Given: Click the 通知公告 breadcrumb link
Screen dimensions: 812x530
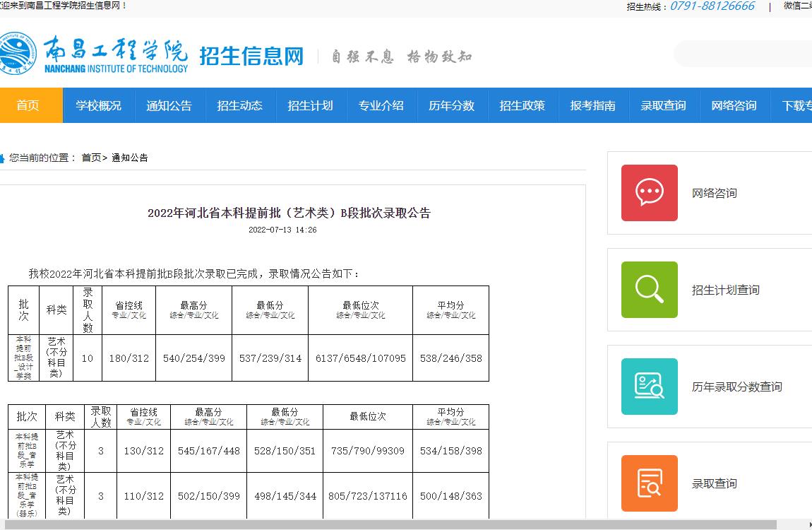Looking at the screenshot, I should tap(129, 158).
